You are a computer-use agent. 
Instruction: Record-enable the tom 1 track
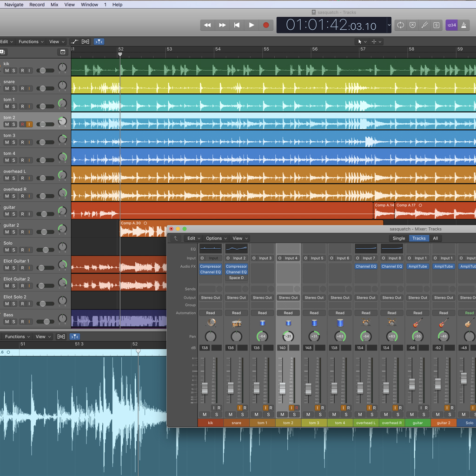point(22,106)
